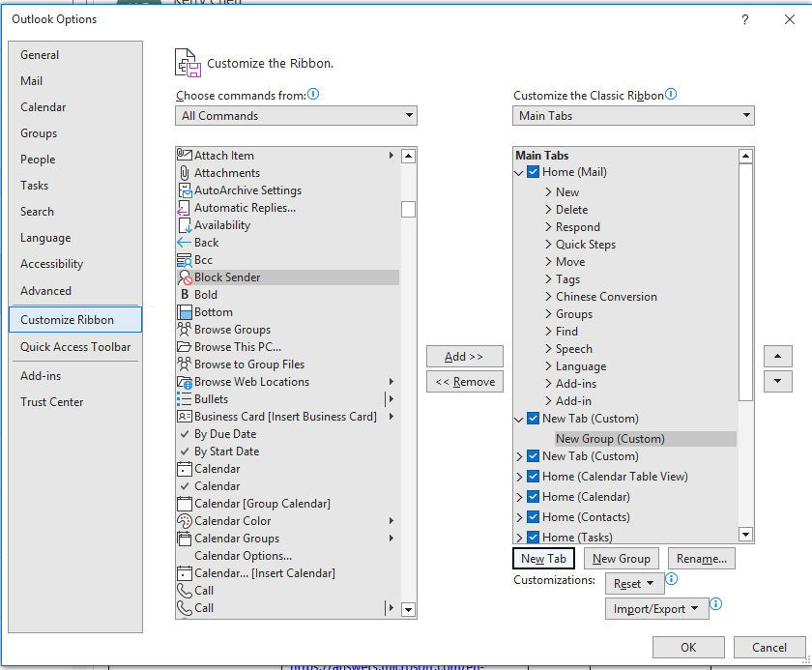
Task: Click the Availability command icon
Action: pyautogui.click(x=185, y=225)
